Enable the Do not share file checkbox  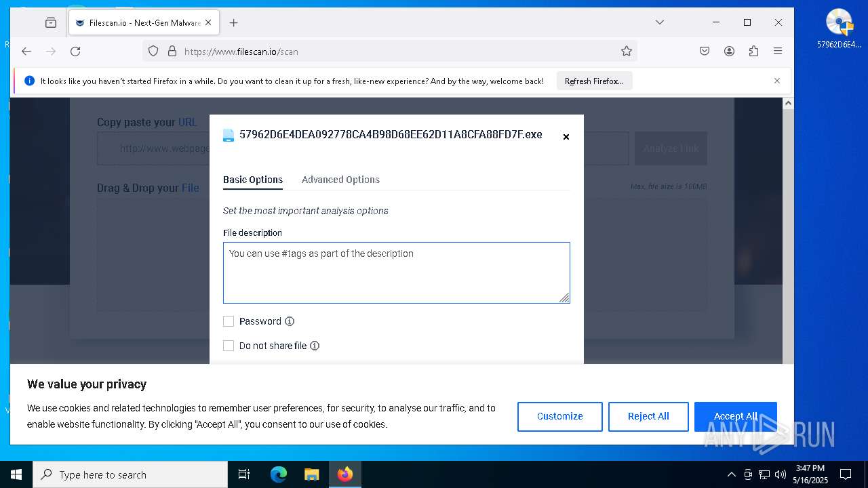(229, 346)
